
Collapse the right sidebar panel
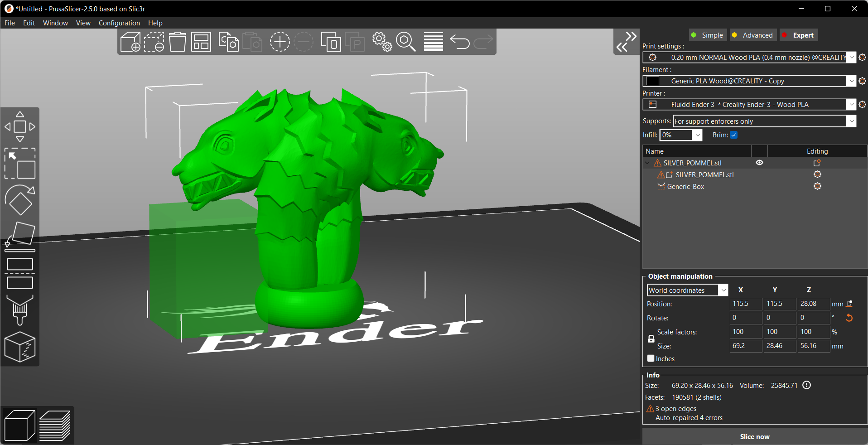click(x=626, y=42)
